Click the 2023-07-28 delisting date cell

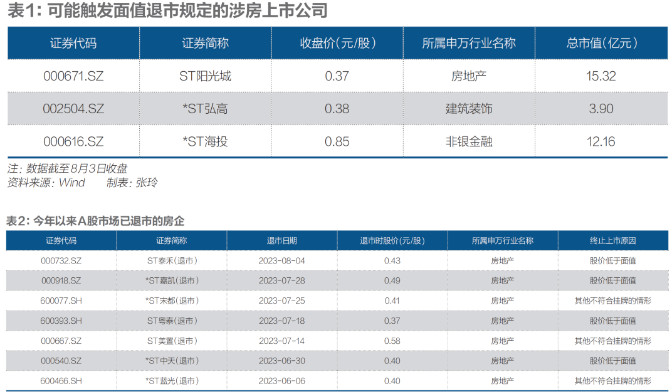click(x=282, y=281)
